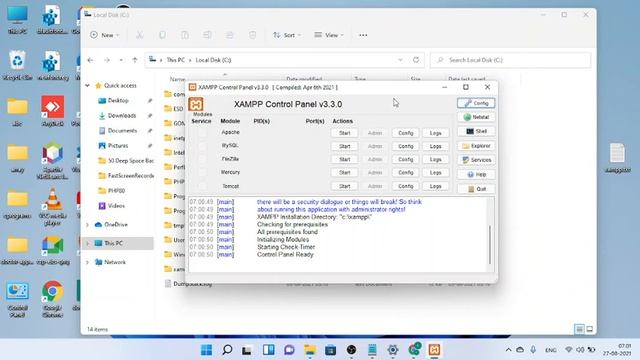Image resolution: width=640 pixels, height=360 pixels.
Task: Click XAMPP icon on taskbar
Action: tap(434, 350)
